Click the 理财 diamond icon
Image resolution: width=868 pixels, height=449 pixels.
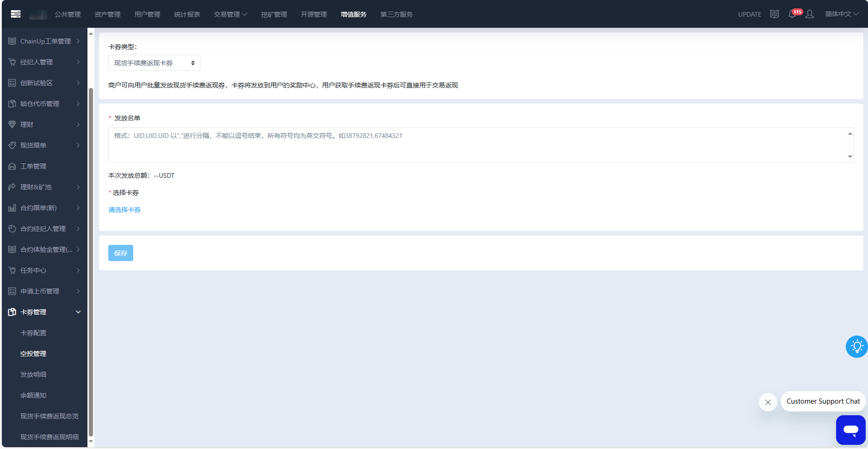coord(12,125)
